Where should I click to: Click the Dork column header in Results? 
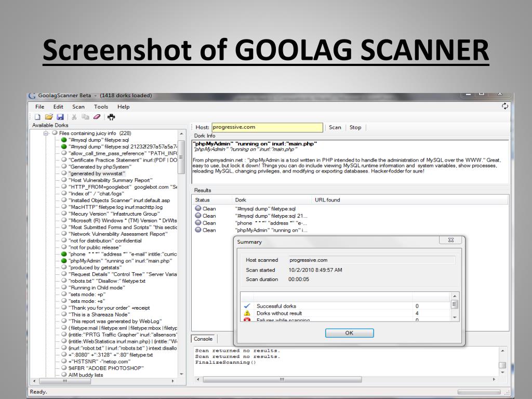coord(272,200)
